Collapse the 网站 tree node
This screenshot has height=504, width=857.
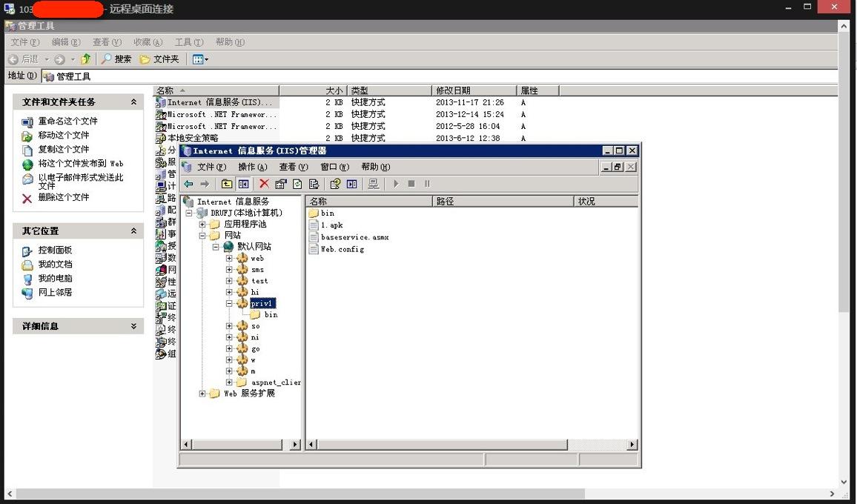(202, 236)
